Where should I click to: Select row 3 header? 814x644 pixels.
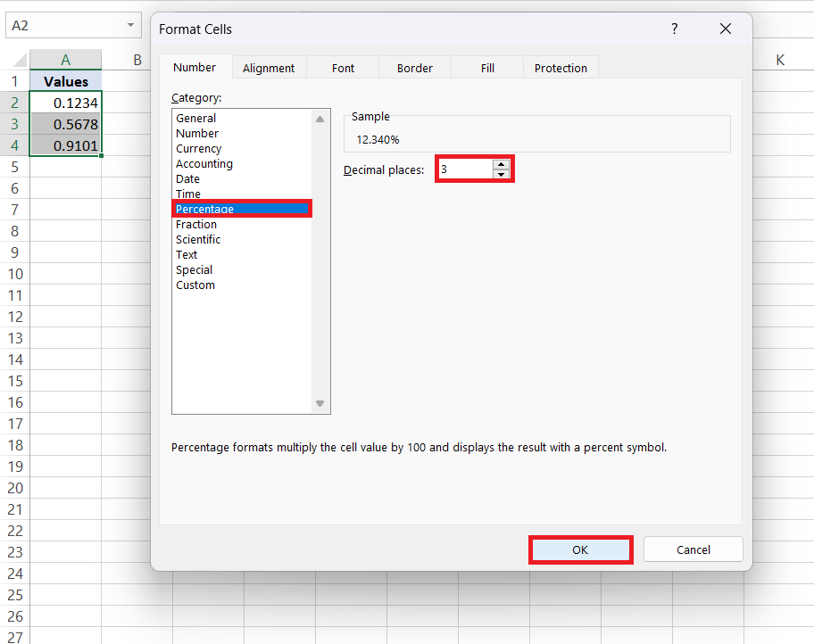(14, 124)
